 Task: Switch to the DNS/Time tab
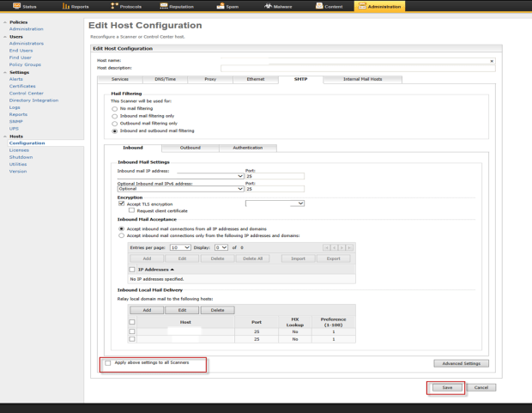pos(166,79)
